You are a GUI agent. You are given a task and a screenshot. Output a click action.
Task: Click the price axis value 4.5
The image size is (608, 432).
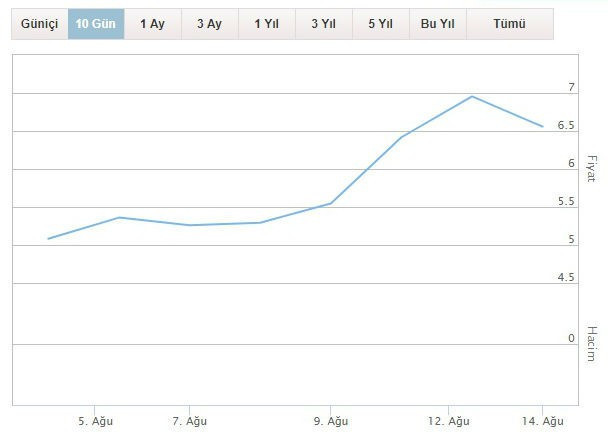tap(566, 277)
